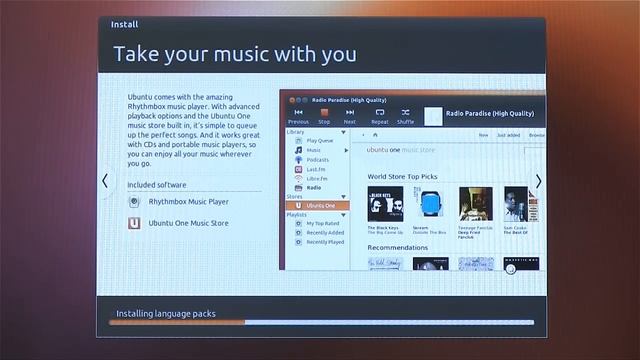
Task: Select the Rhythmbox Music Player text
Action: pyautogui.click(x=189, y=202)
